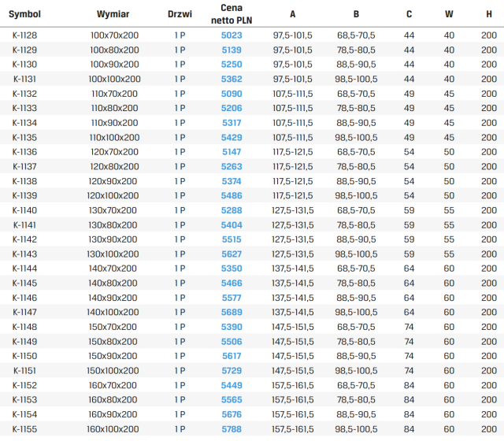This screenshot has height=441, width=504.
Task: Open the 5729 price link
Action: pos(232,371)
